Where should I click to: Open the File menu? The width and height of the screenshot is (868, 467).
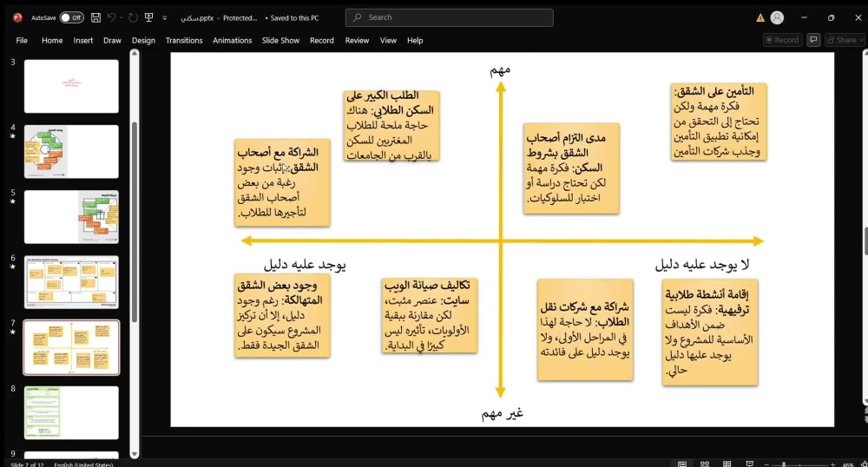(x=22, y=41)
